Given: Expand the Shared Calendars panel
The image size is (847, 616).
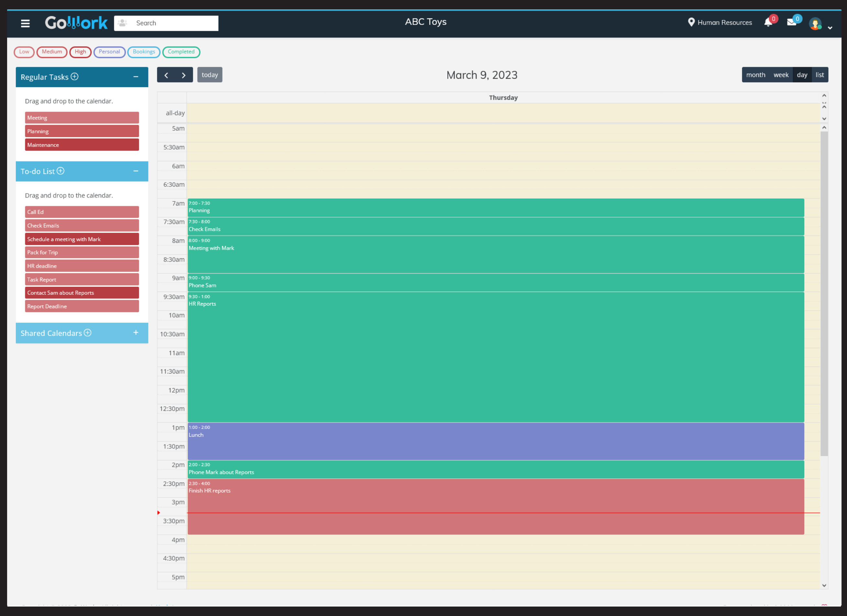Looking at the screenshot, I should coord(136,332).
